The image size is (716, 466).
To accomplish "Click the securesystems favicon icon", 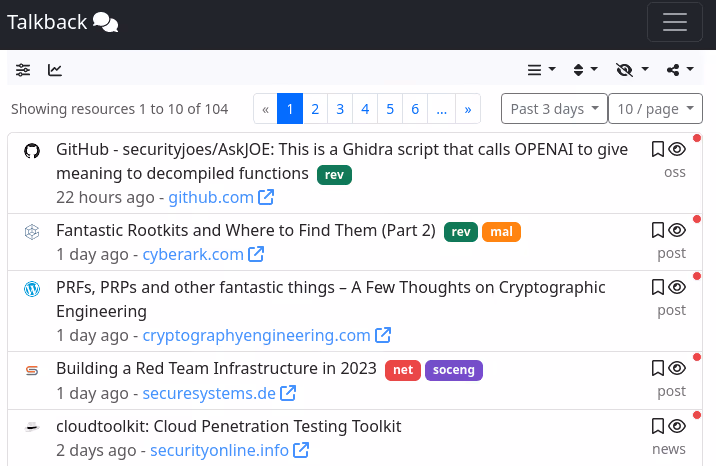I will click(32, 370).
